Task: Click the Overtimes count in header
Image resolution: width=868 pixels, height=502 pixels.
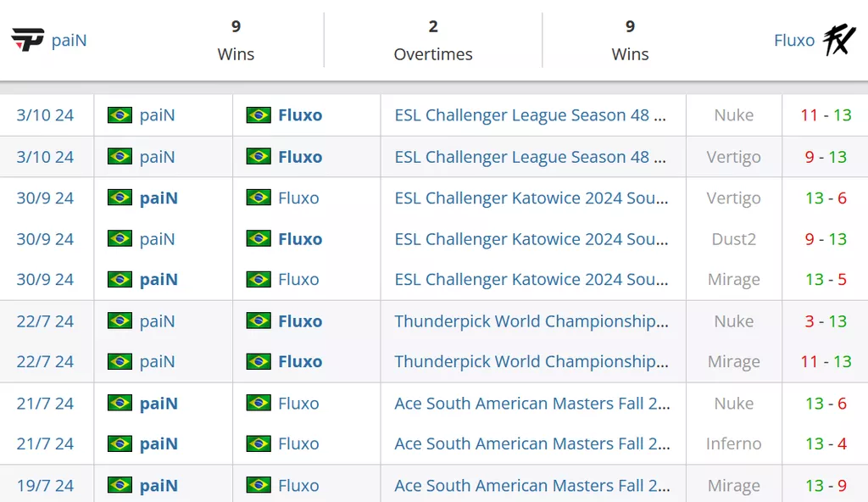Action: pos(433,26)
